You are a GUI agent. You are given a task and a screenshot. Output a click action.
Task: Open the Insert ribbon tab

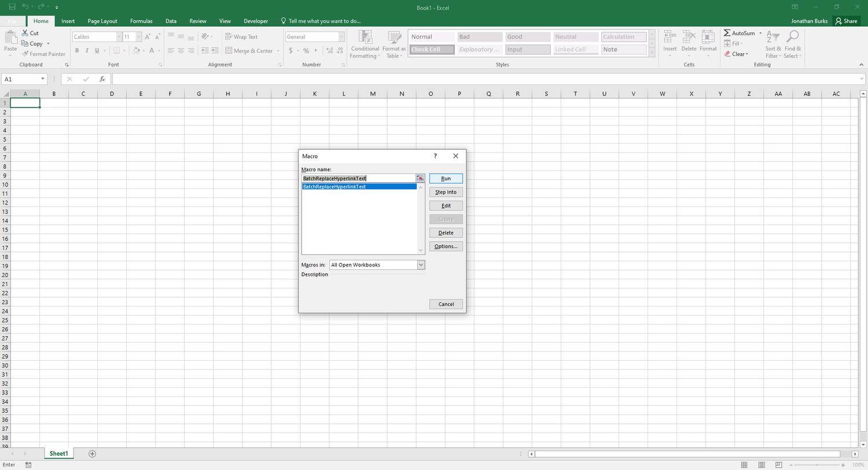pyautogui.click(x=68, y=21)
